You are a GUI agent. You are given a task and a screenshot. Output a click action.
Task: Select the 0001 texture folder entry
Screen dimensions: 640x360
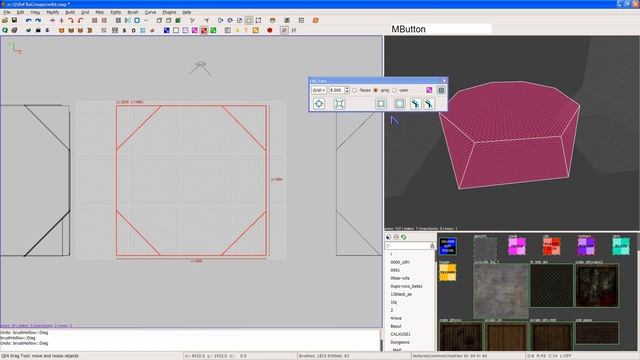(395, 270)
